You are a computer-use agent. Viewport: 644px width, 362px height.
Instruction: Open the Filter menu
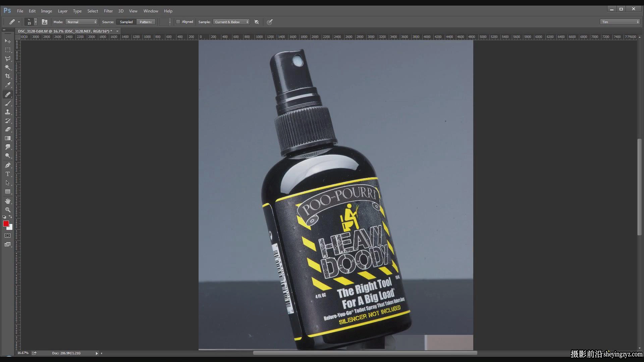click(108, 11)
